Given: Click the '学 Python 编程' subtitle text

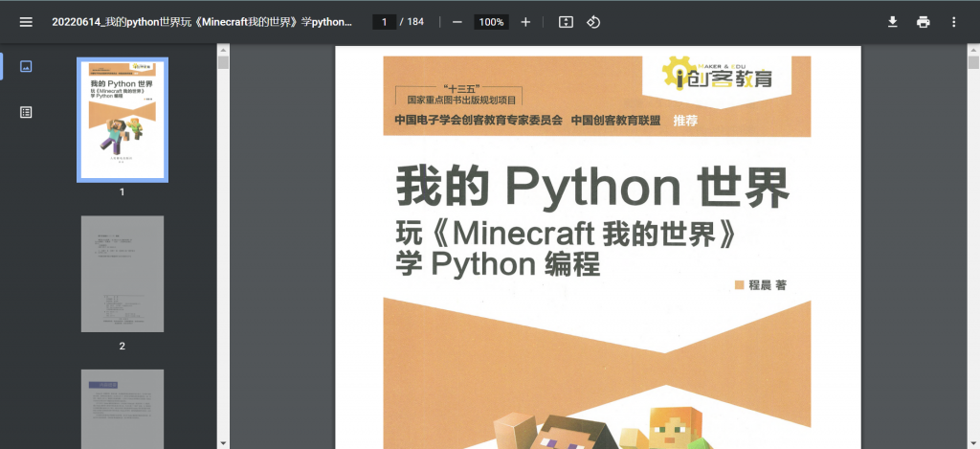Looking at the screenshot, I should click(x=498, y=264).
